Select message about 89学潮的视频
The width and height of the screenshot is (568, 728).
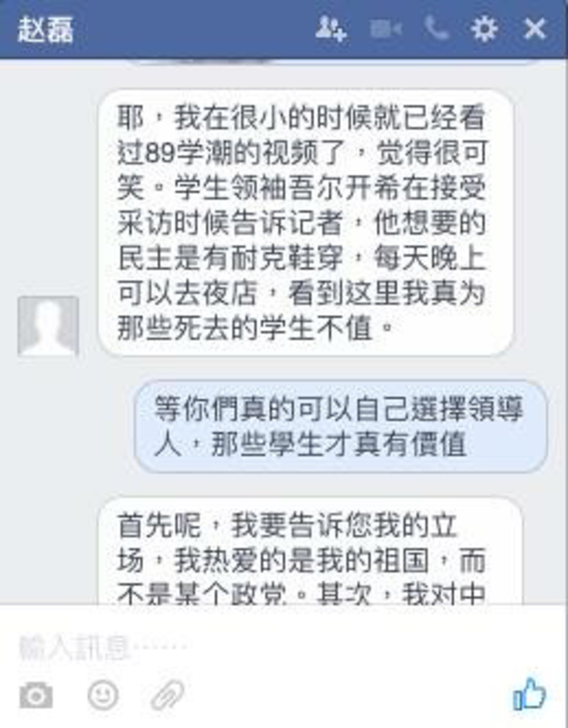(306, 222)
